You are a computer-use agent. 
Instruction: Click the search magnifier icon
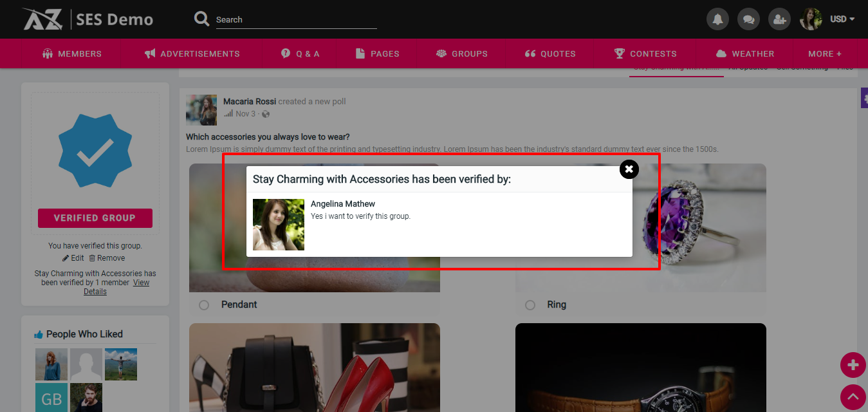tap(202, 19)
